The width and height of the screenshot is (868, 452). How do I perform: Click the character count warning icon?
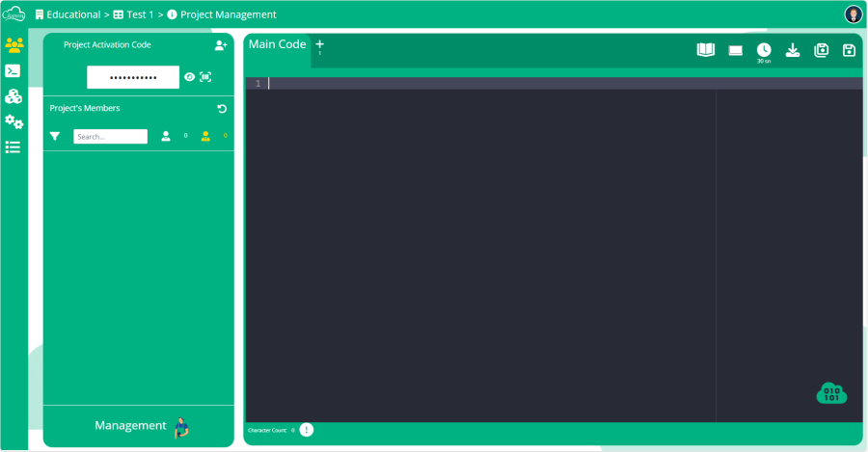tap(306, 430)
